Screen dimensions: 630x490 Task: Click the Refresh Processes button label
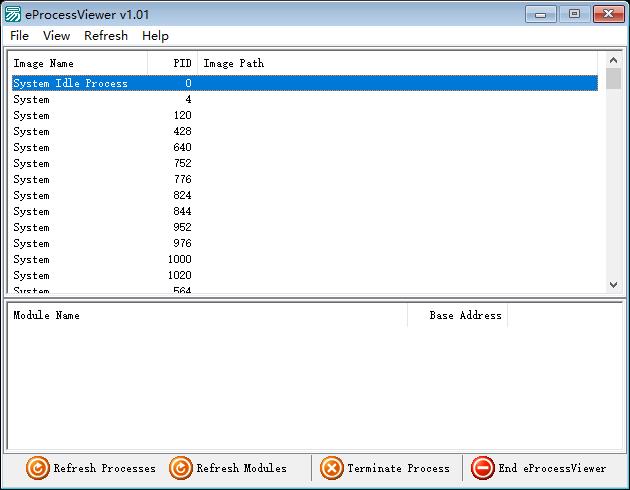pyautogui.click(x=104, y=468)
